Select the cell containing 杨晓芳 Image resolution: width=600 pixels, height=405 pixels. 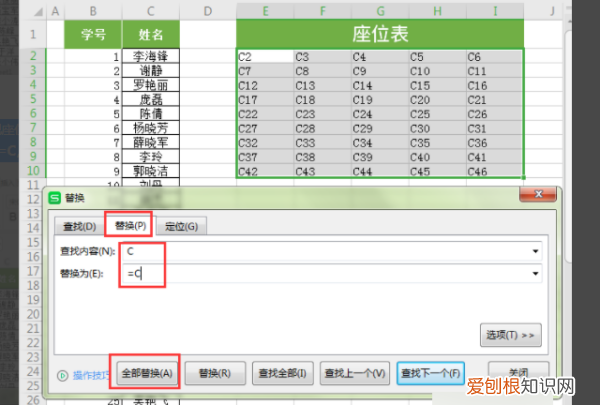[151, 128]
